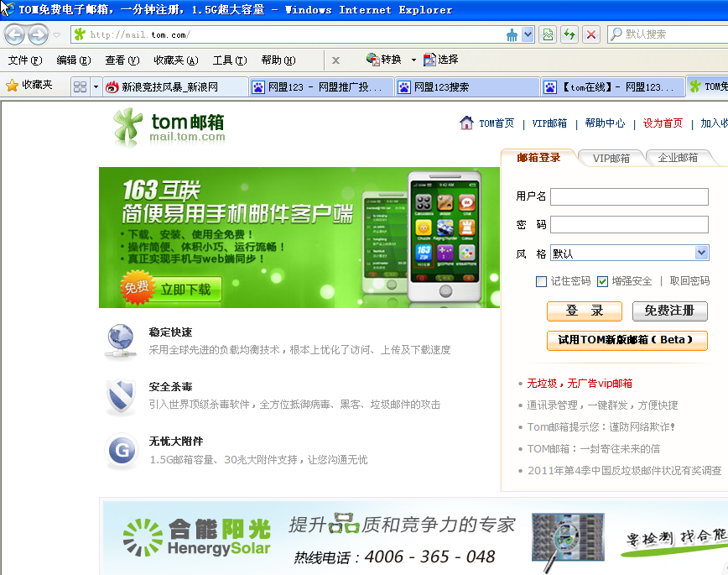Open the address bar history dropdown

[x=528, y=34]
